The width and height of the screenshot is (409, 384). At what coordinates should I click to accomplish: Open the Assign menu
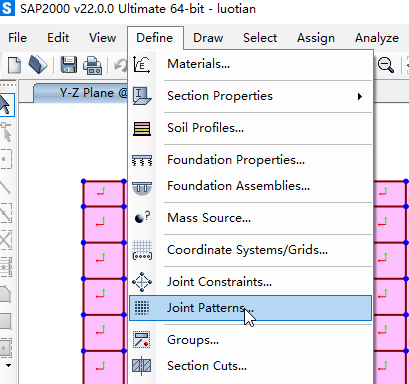tap(316, 38)
